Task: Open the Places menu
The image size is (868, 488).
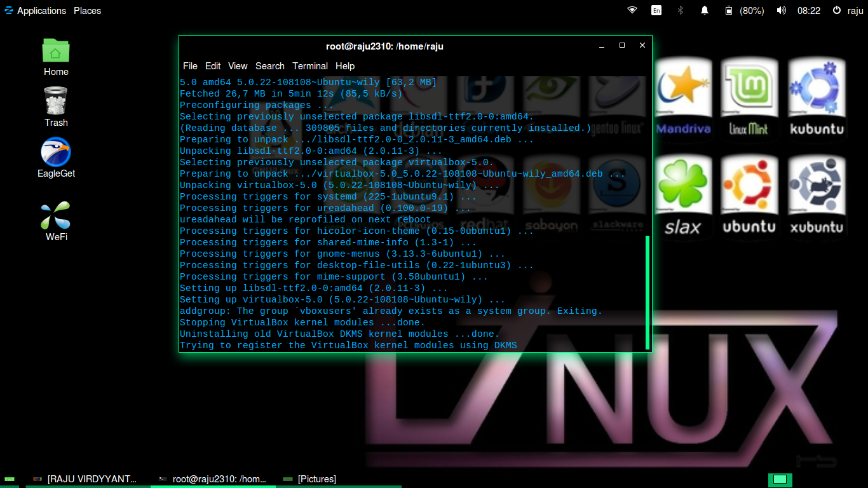Action: coord(87,11)
